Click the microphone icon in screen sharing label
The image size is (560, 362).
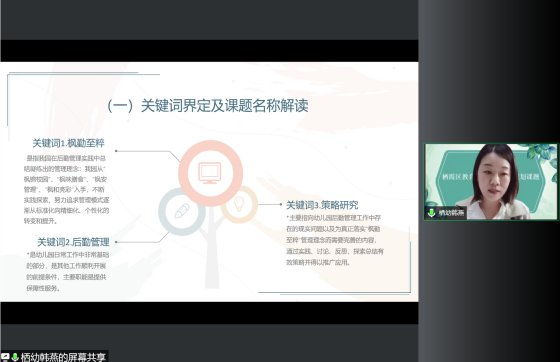click(x=15, y=357)
